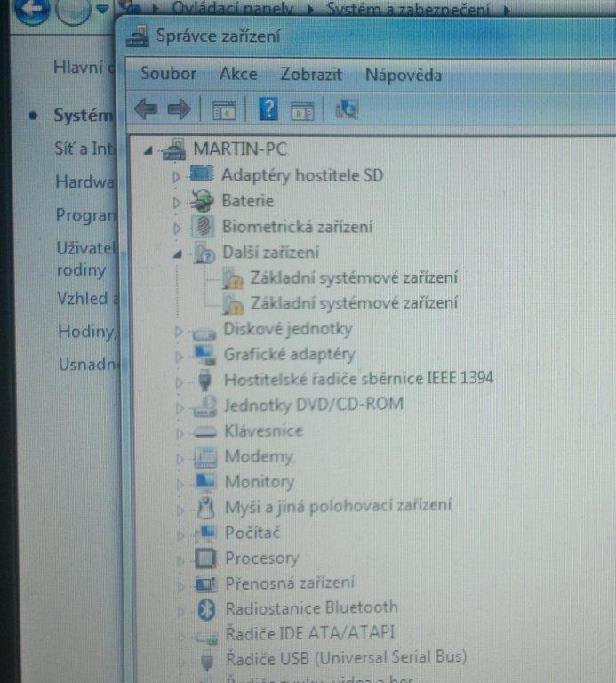Viewport: 616px width, 683px height.
Task: Click second Základní systémové zařízení warning icon
Action: (232, 304)
